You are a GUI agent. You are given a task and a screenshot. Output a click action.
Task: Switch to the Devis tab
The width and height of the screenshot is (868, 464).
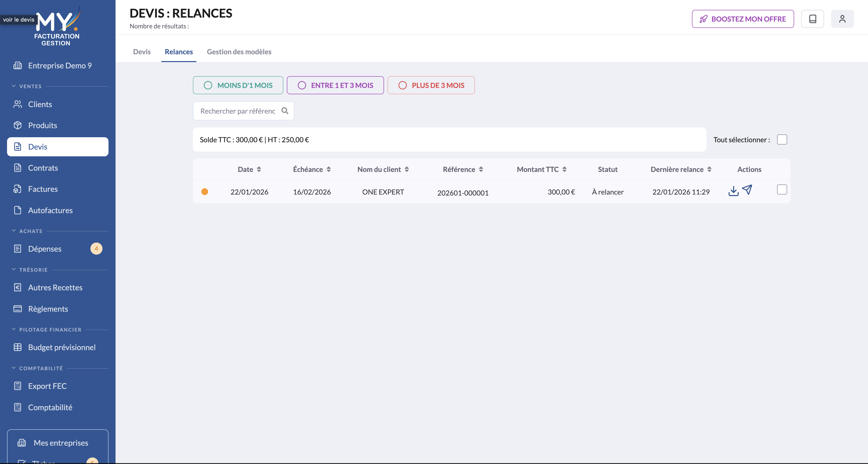click(x=142, y=52)
